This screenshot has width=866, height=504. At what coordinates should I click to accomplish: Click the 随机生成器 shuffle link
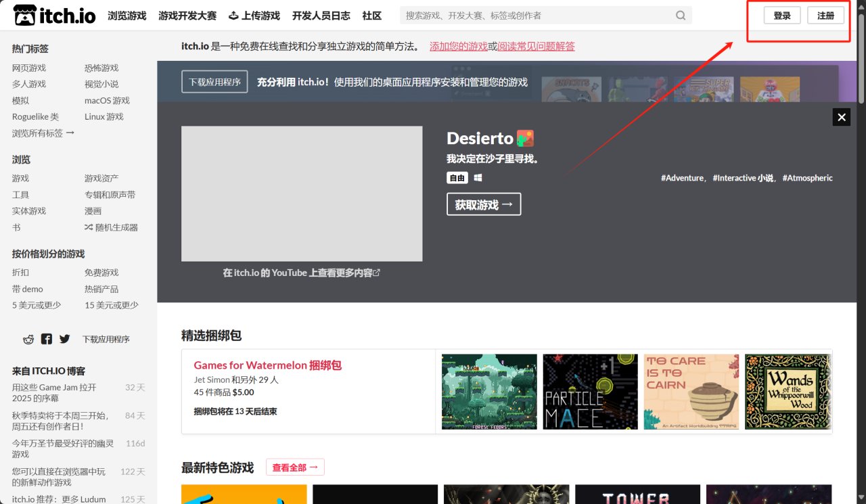pyautogui.click(x=111, y=227)
